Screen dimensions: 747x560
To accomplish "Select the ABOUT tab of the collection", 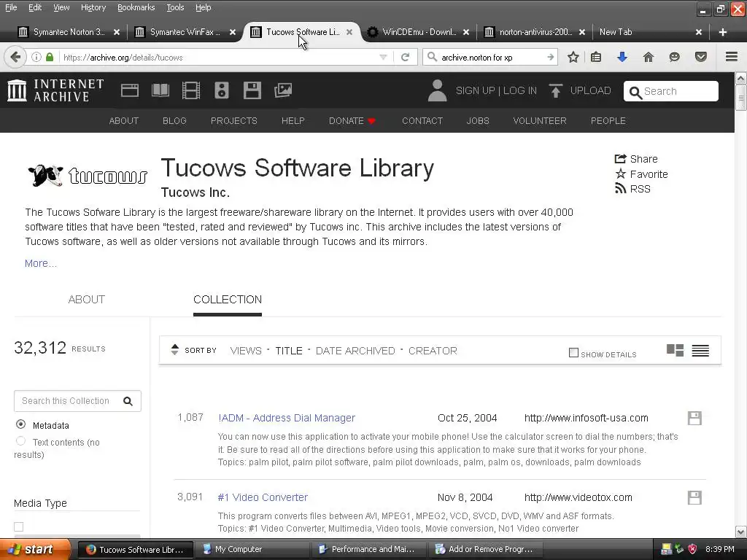I will tap(86, 300).
